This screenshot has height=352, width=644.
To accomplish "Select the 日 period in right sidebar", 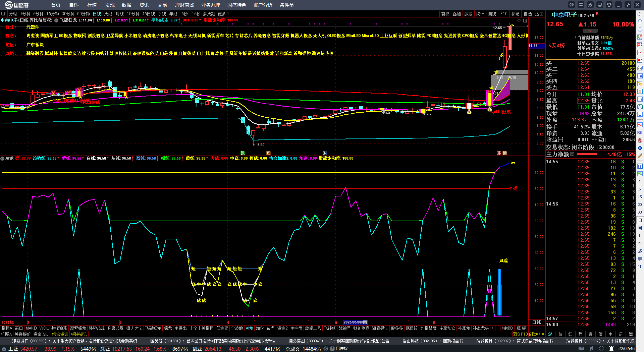I will [640, 220].
